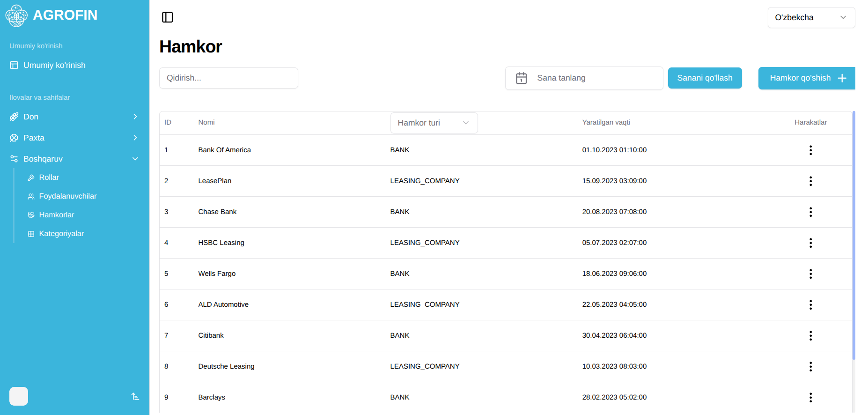Screen dimensions: 868x415
Task: Click Hamkor qo'shish button
Action: click(807, 78)
